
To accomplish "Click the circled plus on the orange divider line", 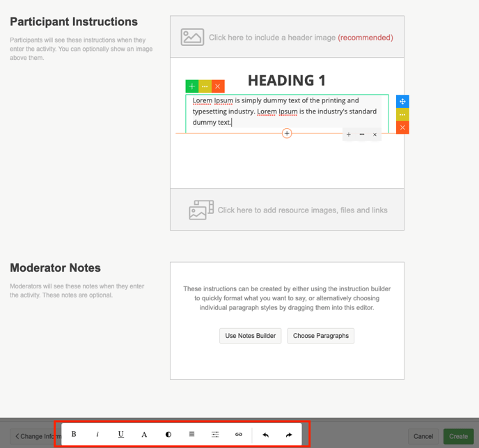I will point(287,133).
